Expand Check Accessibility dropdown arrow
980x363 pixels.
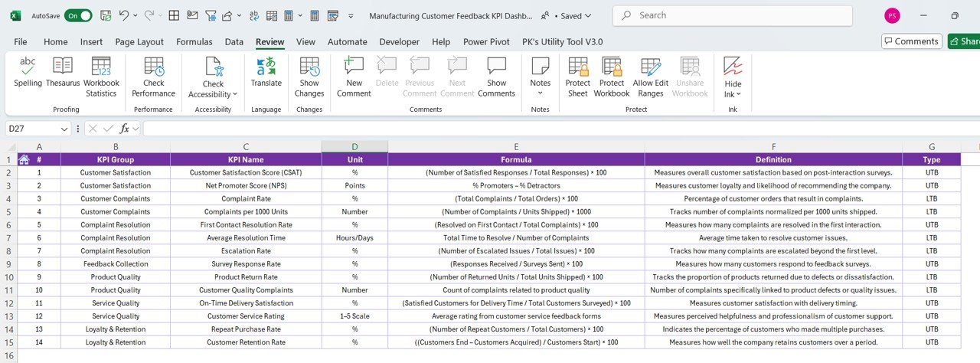coord(235,94)
